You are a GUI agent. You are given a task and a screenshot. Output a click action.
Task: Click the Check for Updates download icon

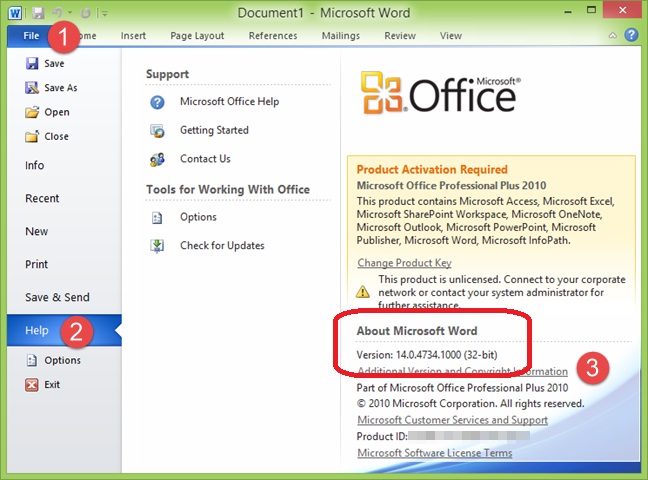157,246
